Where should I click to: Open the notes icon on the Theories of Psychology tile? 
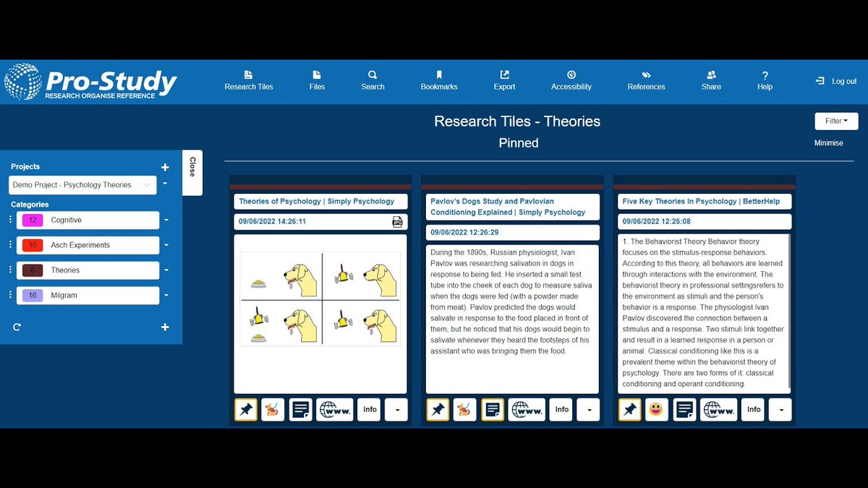(301, 409)
